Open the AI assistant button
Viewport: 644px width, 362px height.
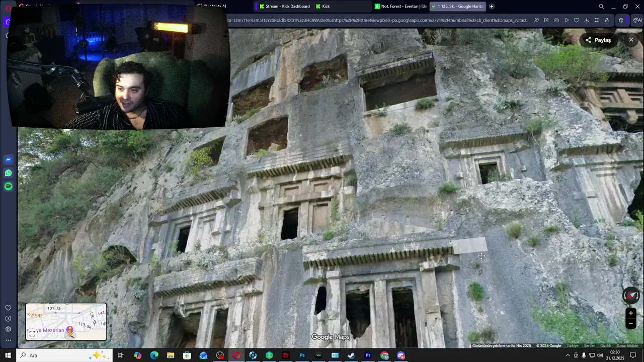[x=637, y=20]
